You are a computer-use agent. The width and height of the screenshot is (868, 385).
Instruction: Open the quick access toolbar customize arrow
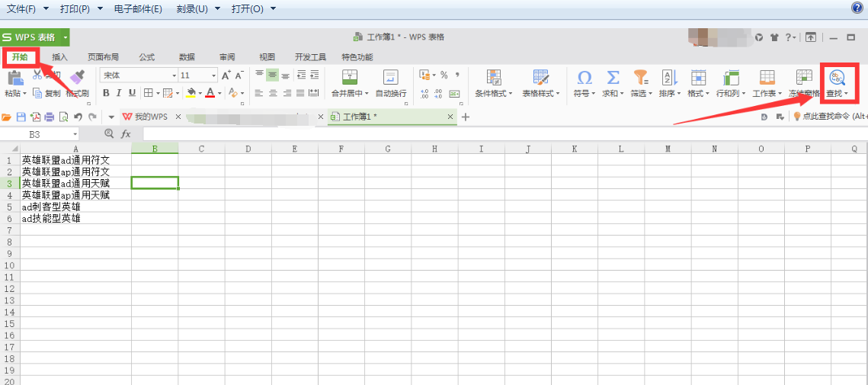coord(111,117)
